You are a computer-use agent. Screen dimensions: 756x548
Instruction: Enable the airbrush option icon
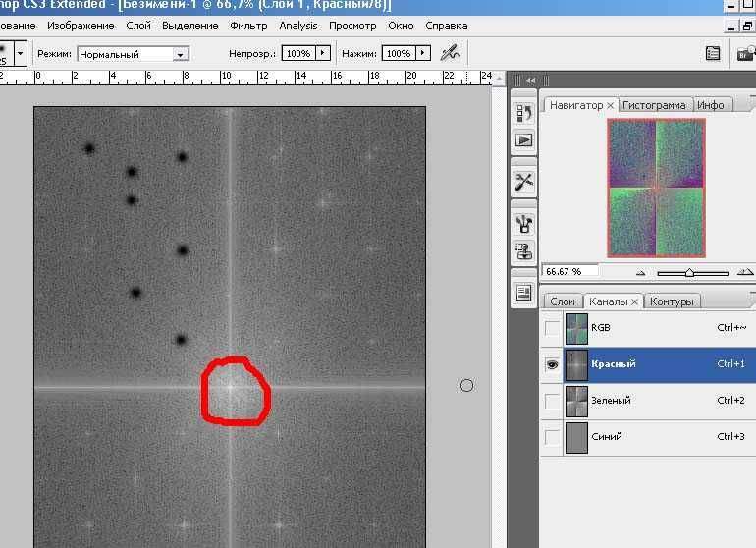(451, 53)
